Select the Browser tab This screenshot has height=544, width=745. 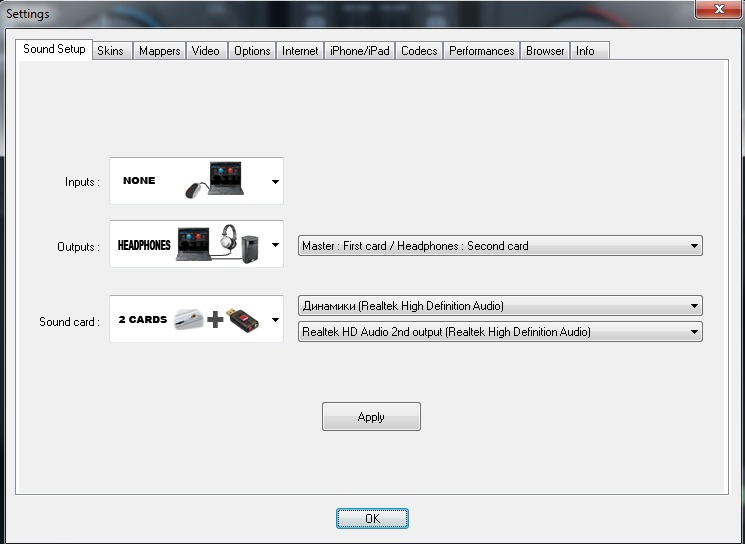click(545, 51)
